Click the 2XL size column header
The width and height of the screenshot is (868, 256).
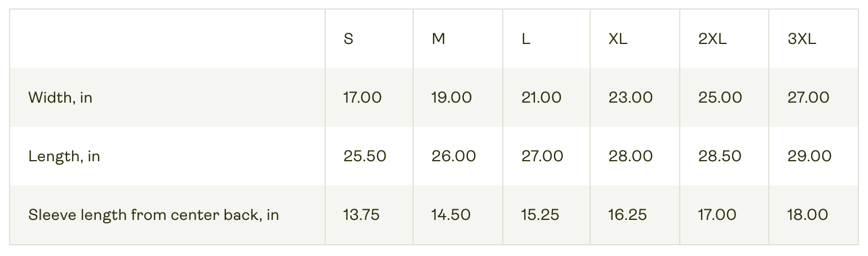click(x=712, y=39)
